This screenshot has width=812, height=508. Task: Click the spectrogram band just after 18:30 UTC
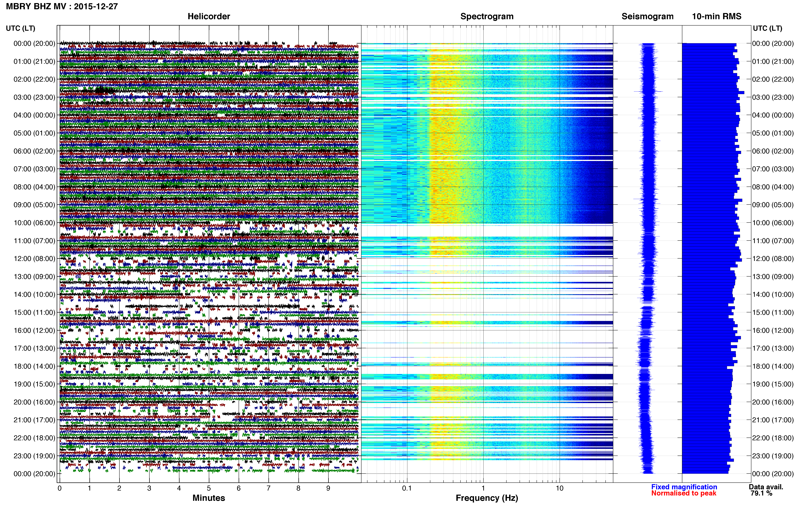(487, 377)
